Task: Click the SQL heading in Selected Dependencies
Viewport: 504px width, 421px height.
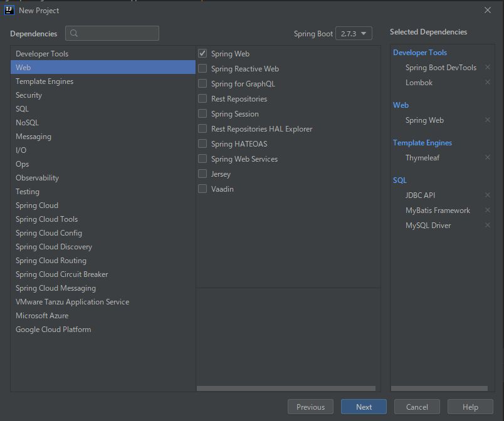Action: (400, 180)
